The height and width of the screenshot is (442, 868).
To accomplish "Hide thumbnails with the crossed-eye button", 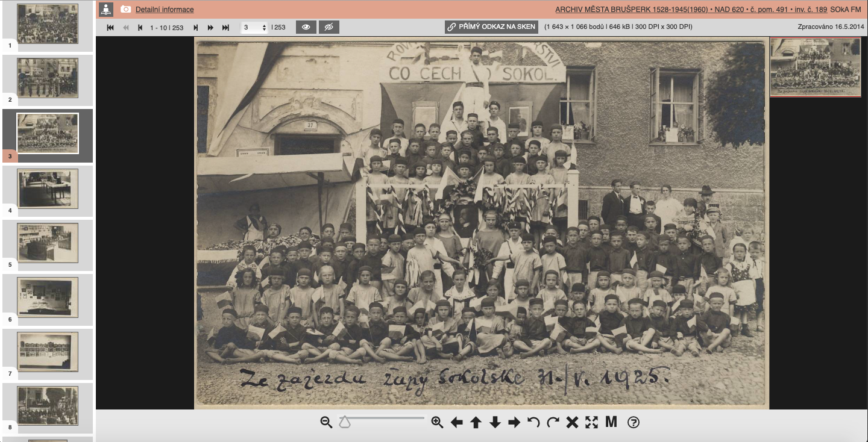I will pyautogui.click(x=329, y=27).
